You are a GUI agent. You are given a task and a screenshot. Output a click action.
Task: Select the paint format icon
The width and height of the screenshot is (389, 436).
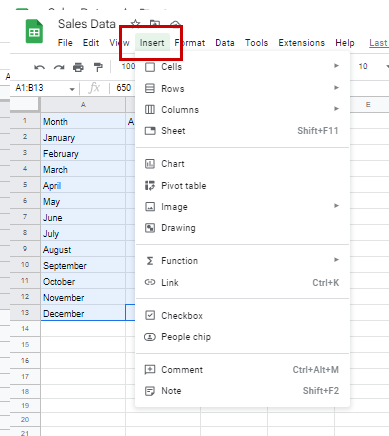click(x=98, y=67)
